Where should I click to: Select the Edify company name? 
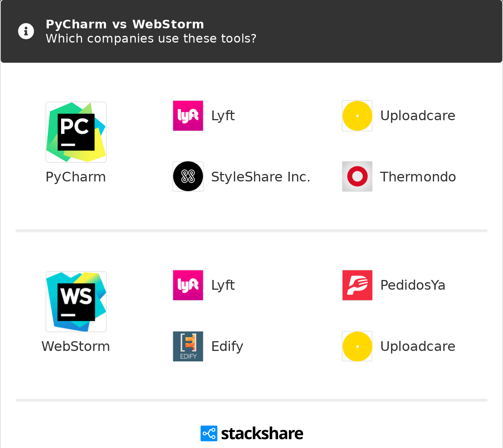tap(227, 346)
